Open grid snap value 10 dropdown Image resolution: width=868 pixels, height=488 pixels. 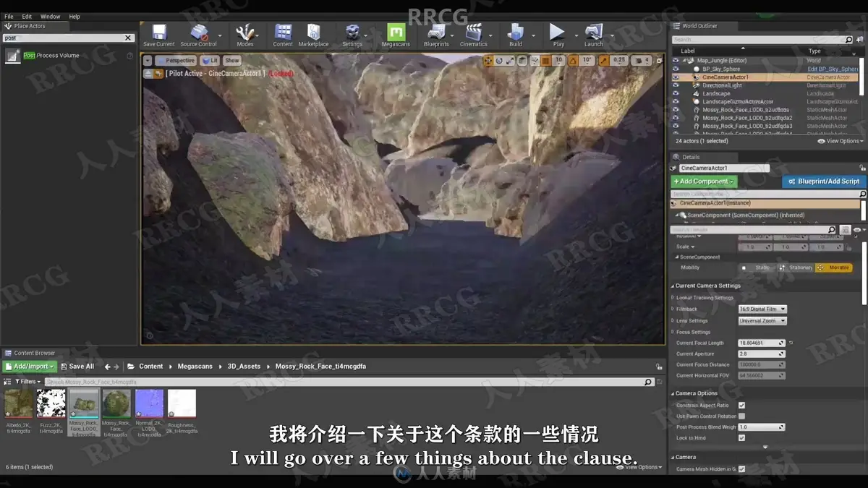pyautogui.click(x=559, y=61)
